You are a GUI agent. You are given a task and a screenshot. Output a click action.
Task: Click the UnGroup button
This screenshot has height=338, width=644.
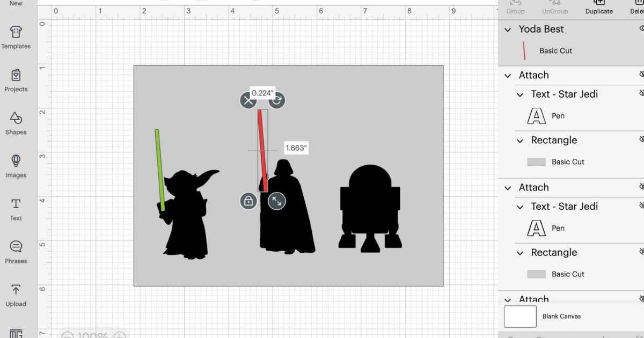click(555, 7)
